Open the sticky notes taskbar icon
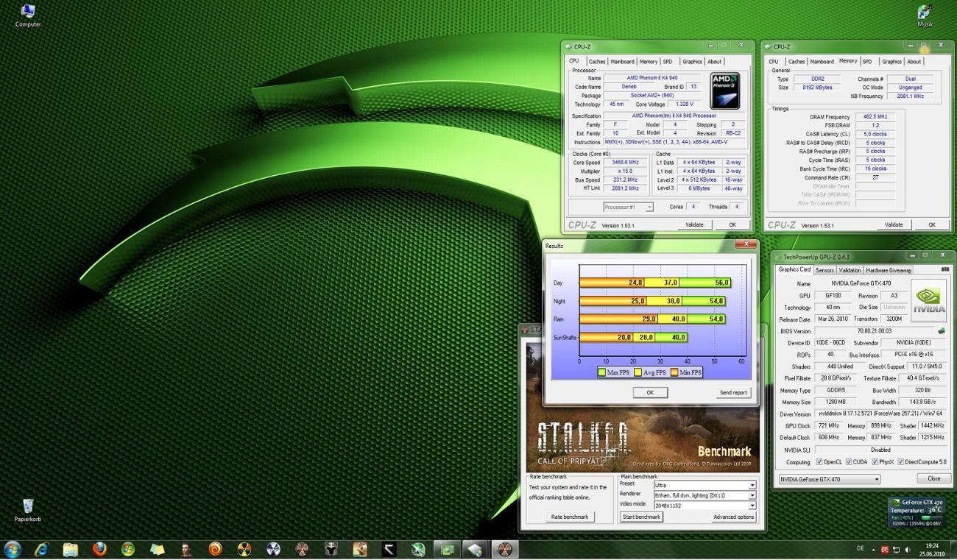The height and width of the screenshot is (560, 957). coord(157,549)
